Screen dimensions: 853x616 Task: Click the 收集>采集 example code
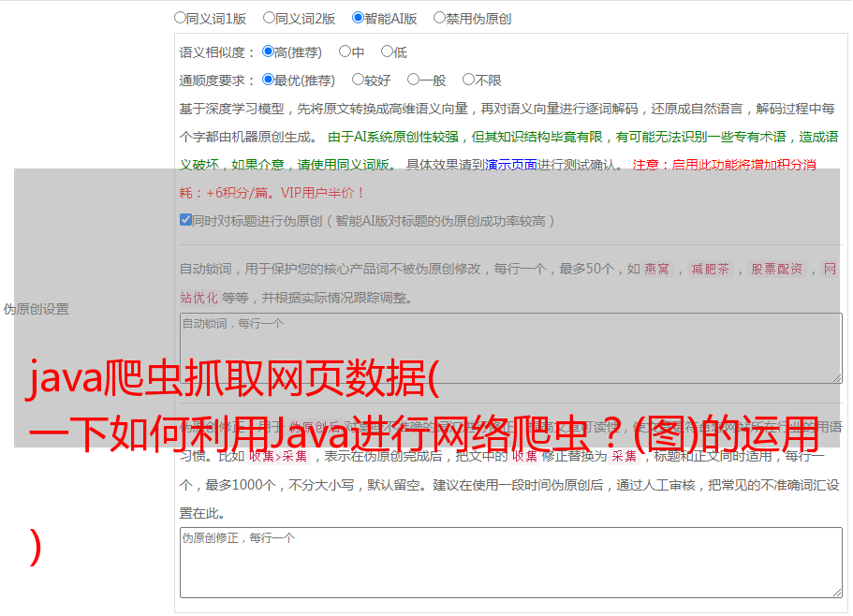click(278, 456)
